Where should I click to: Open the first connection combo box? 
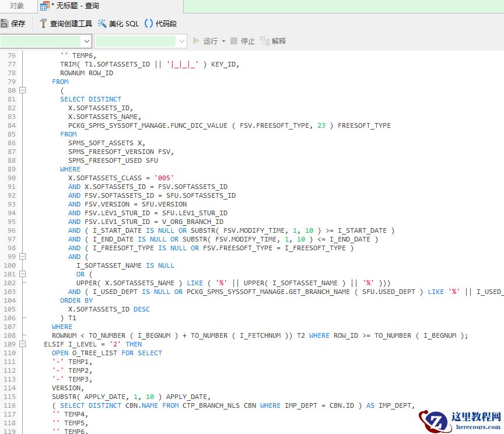click(46, 41)
